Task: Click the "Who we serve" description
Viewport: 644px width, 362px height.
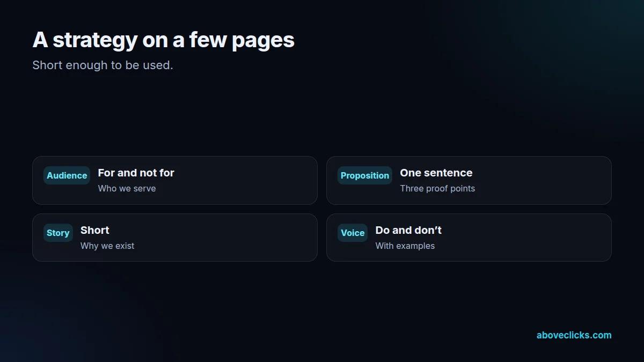Action: (127, 188)
